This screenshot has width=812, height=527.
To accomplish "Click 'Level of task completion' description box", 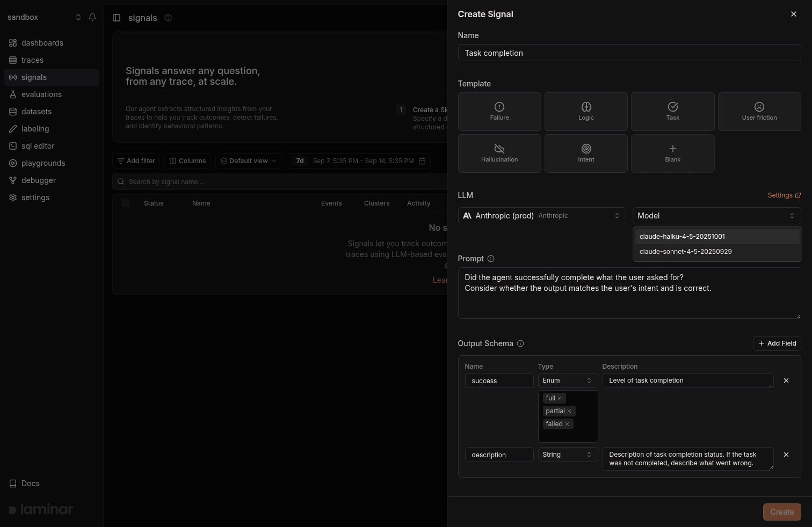I will point(688,380).
